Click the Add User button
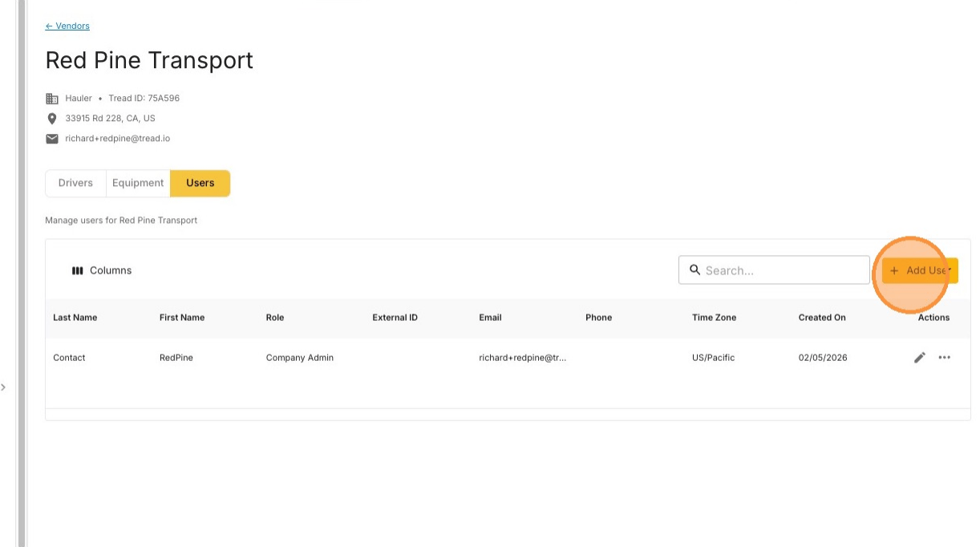The width and height of the screenshot is (980, 547). [x=920, y=270]
